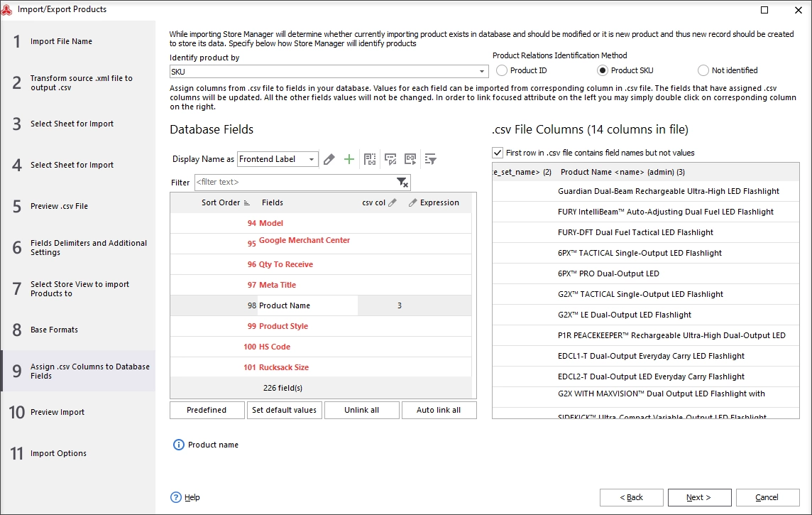Go to step 2 Transform source .xml file

(x=77, y=83)
